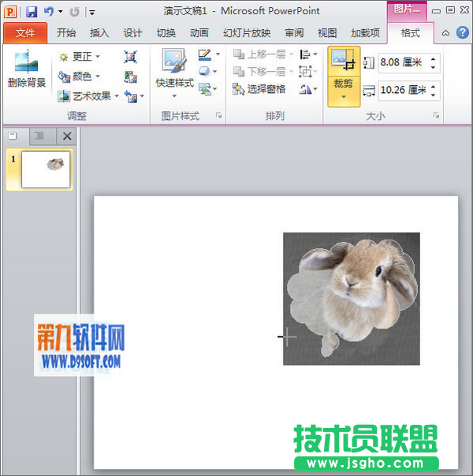Click the Rotate objects icon

[x=305, y=89]
